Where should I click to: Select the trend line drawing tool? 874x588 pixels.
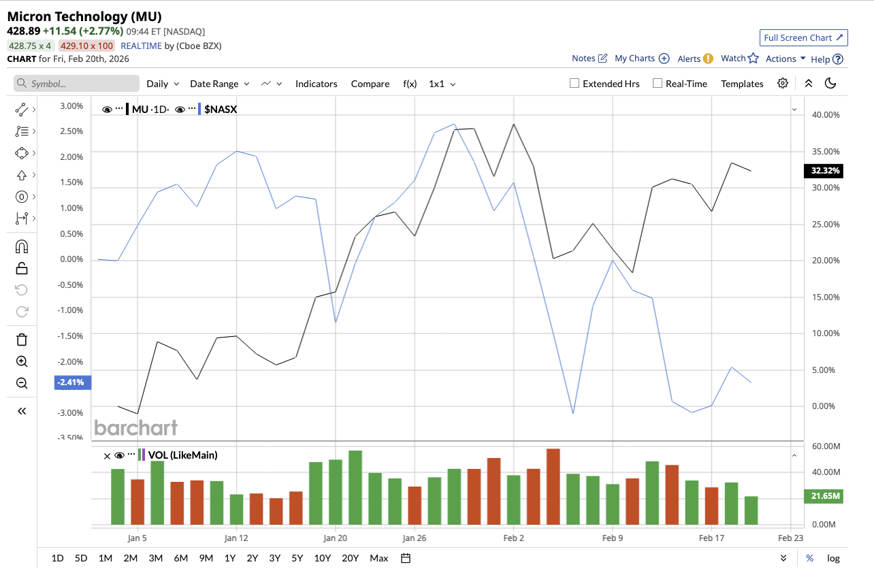coord(20,108)
